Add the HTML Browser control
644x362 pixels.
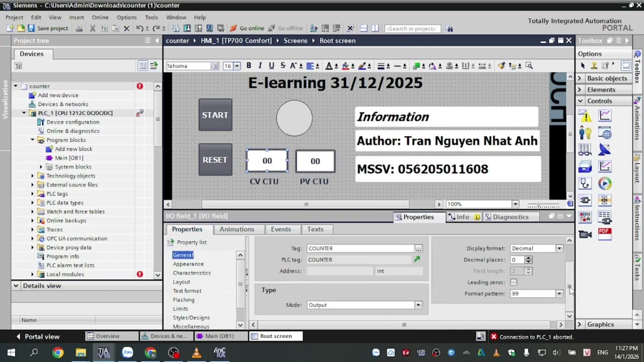(605, 133)
